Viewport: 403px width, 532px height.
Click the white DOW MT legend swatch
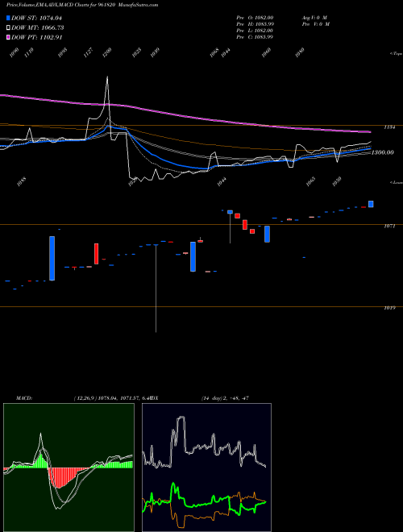click(x=8, y=28)
